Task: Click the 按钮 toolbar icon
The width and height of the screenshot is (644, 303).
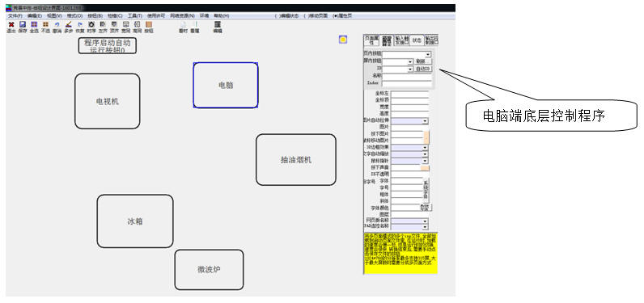Action: tap(149, 24)
